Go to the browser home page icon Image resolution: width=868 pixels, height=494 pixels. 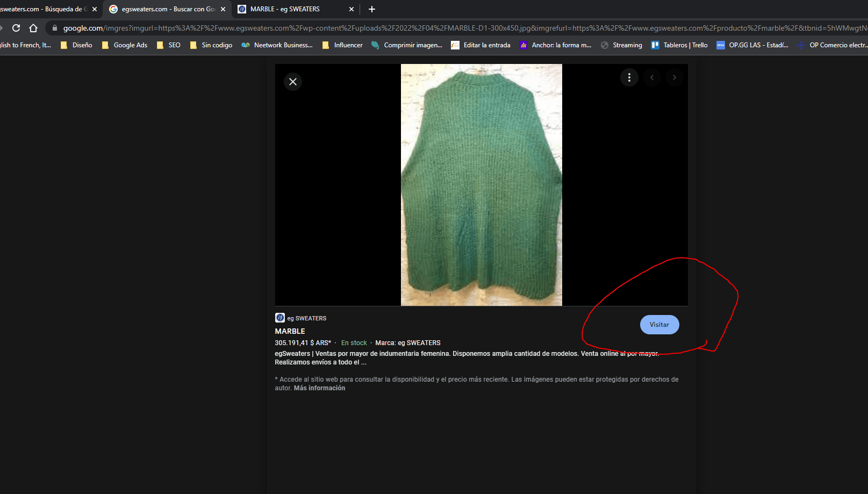(33, 28)
